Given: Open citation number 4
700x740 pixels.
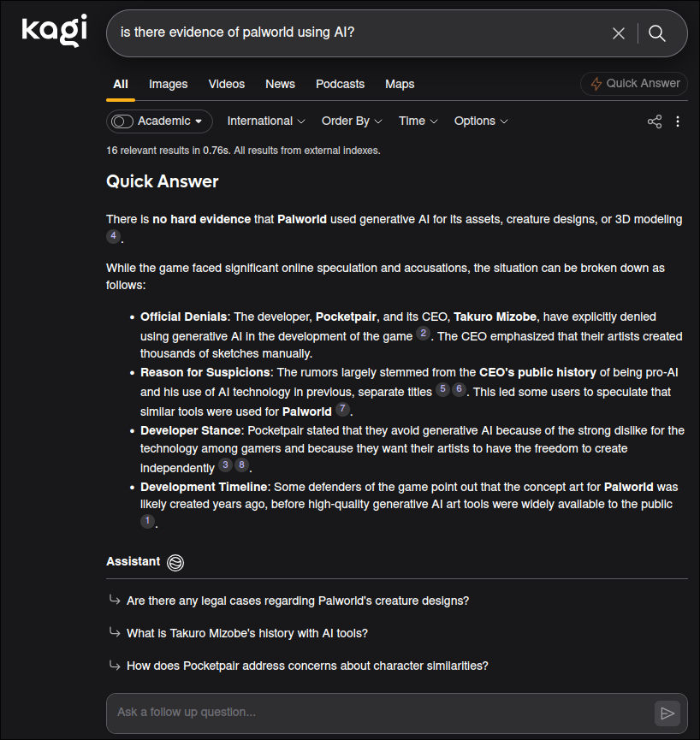Looking at the screenshot, I should coord(113,235).
